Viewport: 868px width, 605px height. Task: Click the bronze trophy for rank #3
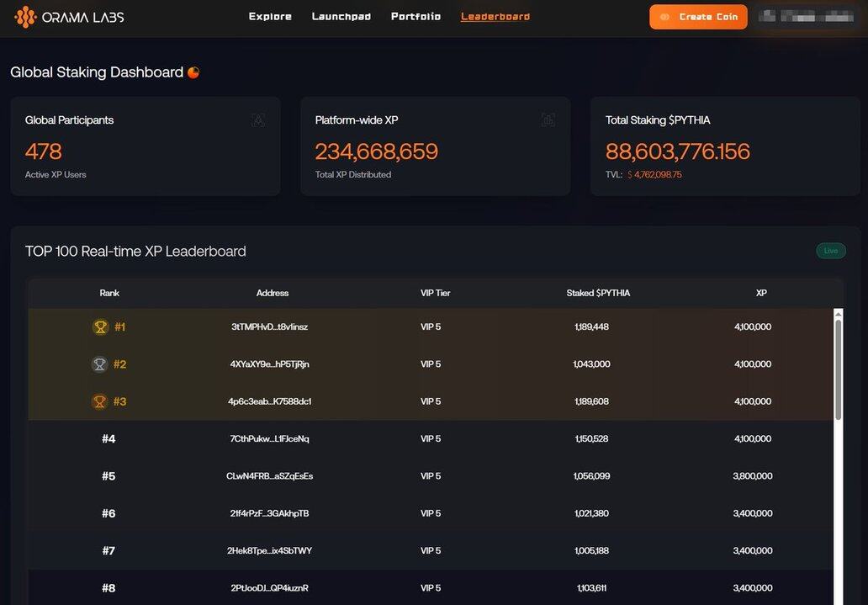(x=100, y=401)
